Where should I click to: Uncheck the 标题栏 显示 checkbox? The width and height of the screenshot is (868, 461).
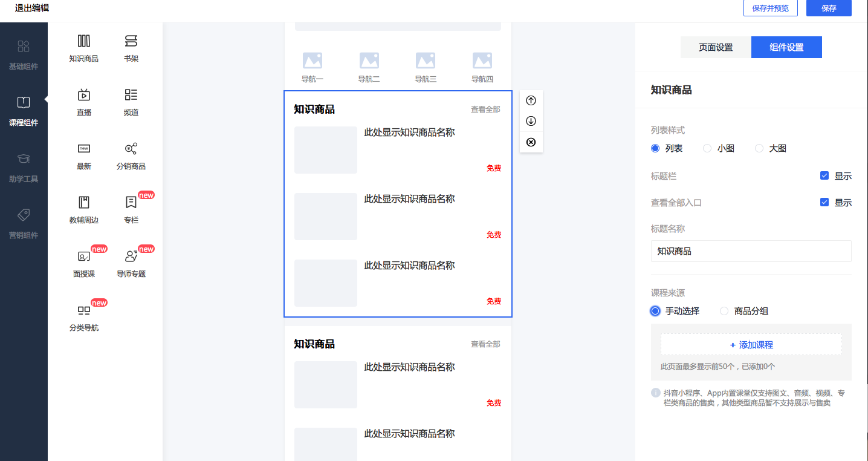[x=824, y=176]
